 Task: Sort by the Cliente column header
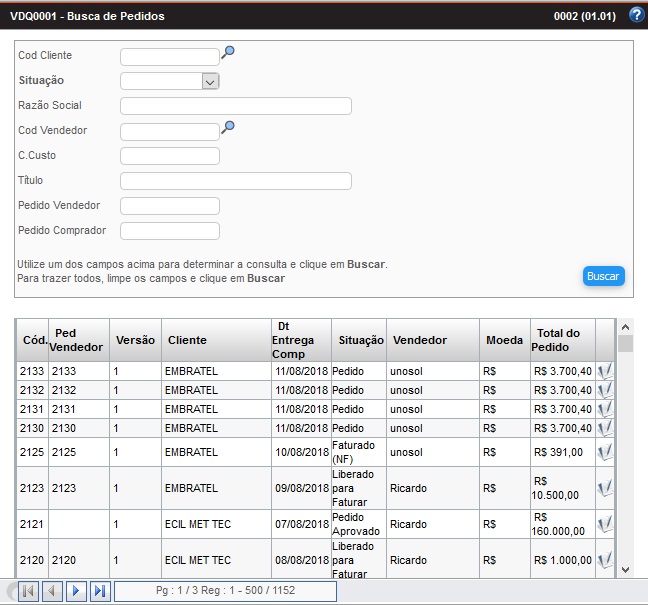coord(188,340)
